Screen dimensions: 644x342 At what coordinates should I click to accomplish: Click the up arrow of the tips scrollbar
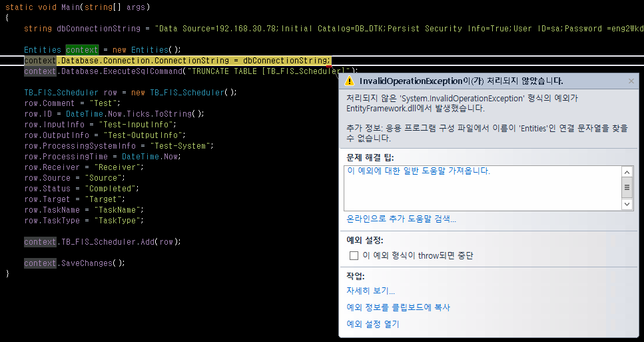[627, 172]
